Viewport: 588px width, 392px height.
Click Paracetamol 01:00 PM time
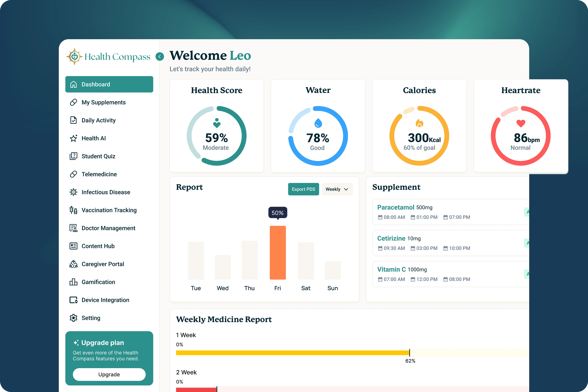tap(427, 217)
